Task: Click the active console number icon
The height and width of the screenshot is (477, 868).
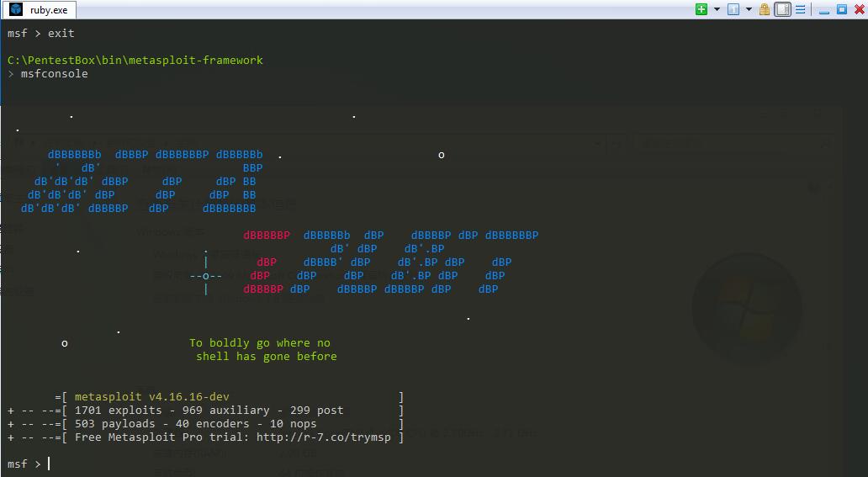Action: [733, 9]
